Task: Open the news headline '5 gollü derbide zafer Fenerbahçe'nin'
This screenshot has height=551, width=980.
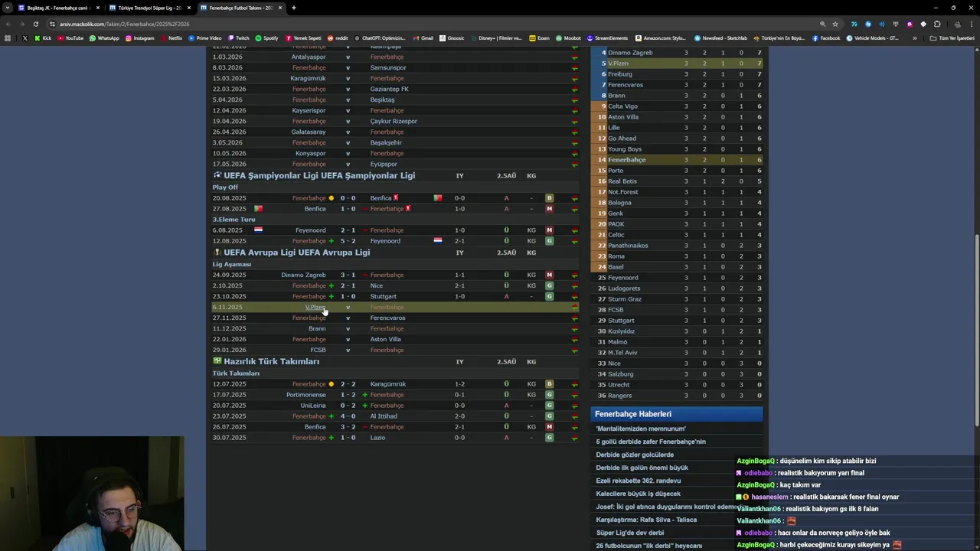Action: [x=651, y=442]
